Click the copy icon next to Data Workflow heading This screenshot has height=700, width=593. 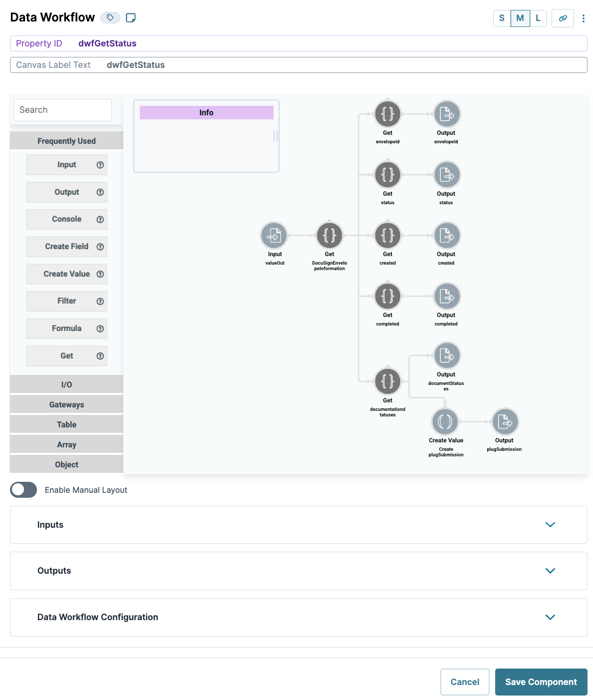click(x=131, y=17)
